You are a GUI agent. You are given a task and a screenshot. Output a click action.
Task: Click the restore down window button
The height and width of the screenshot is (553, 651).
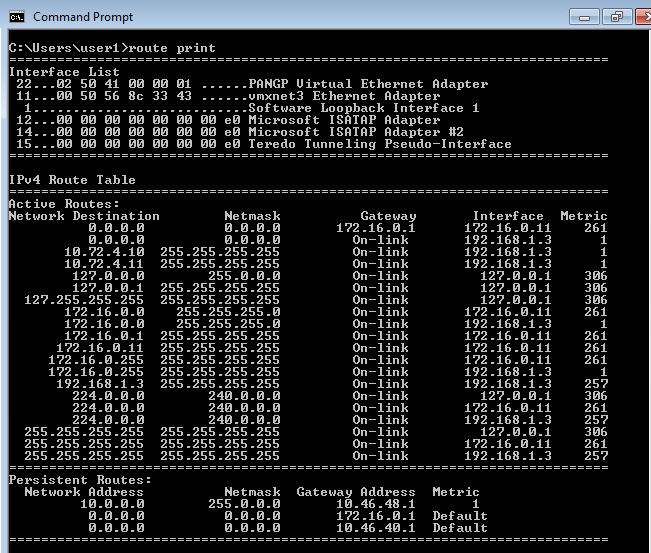click(617, 17)
